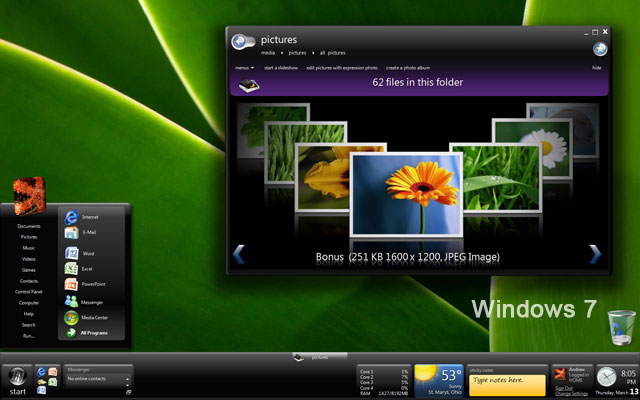Click the photo stack icon in purple banner

pyautogui.click(x=249, y=86)
